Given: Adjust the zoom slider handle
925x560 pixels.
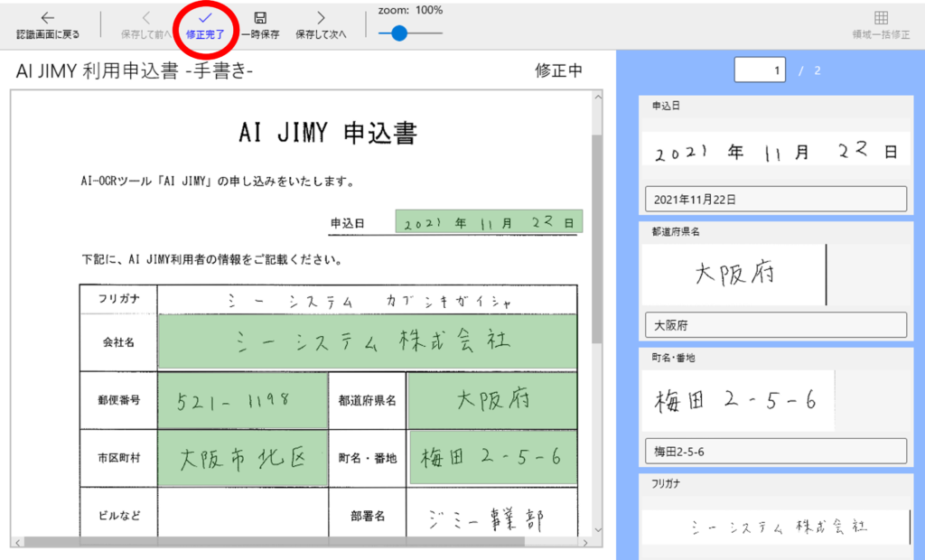Looking at the screenshot, I should (399, 33).
